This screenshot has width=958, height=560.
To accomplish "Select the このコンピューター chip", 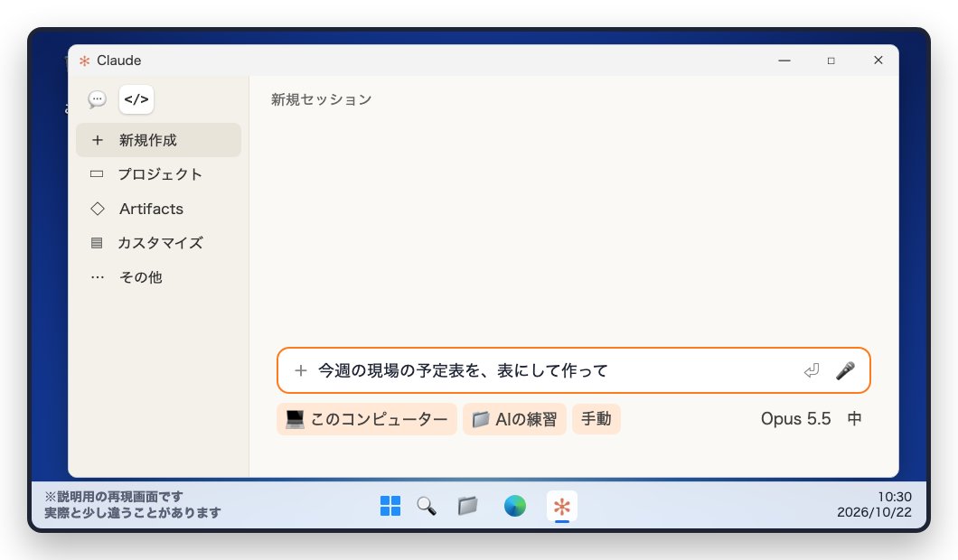I will (x=367, y=419).
